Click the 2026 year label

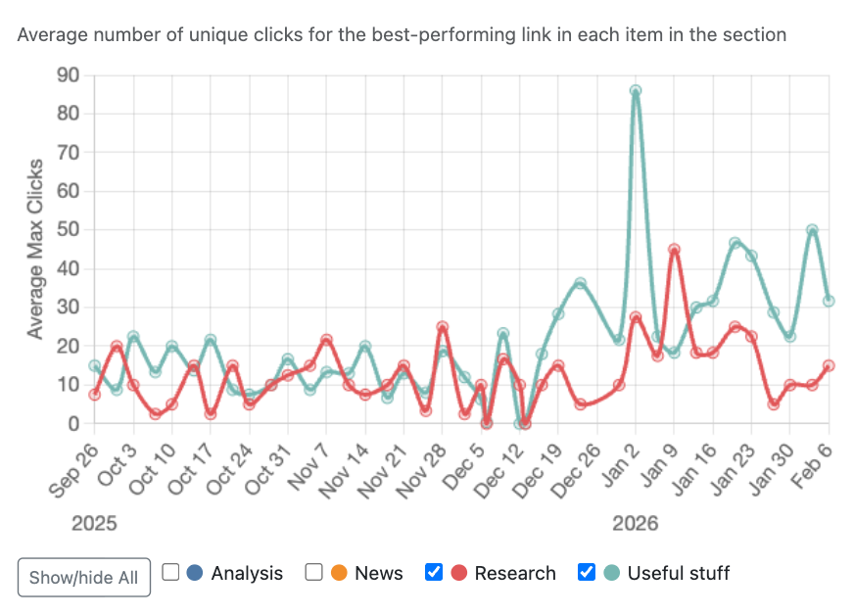point(637,523)
